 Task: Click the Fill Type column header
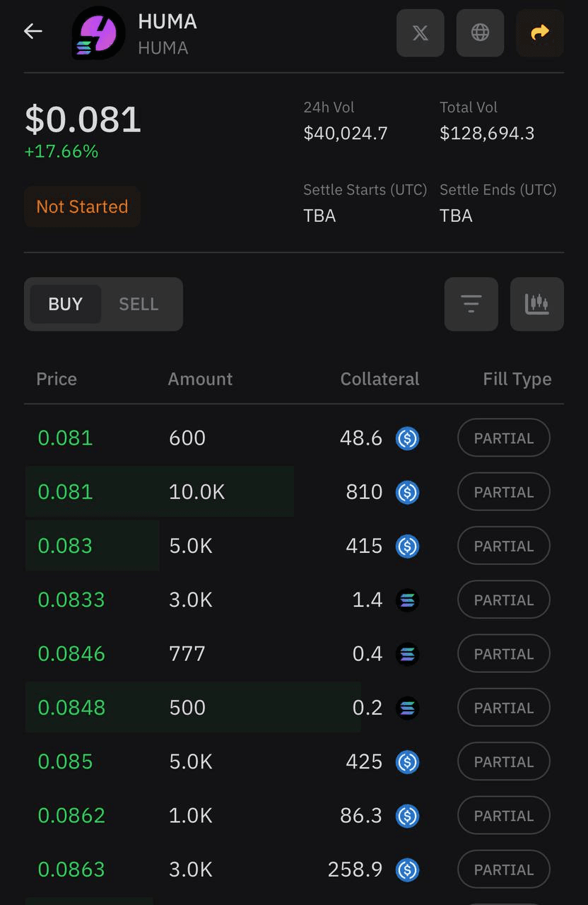tap(517, 379)
